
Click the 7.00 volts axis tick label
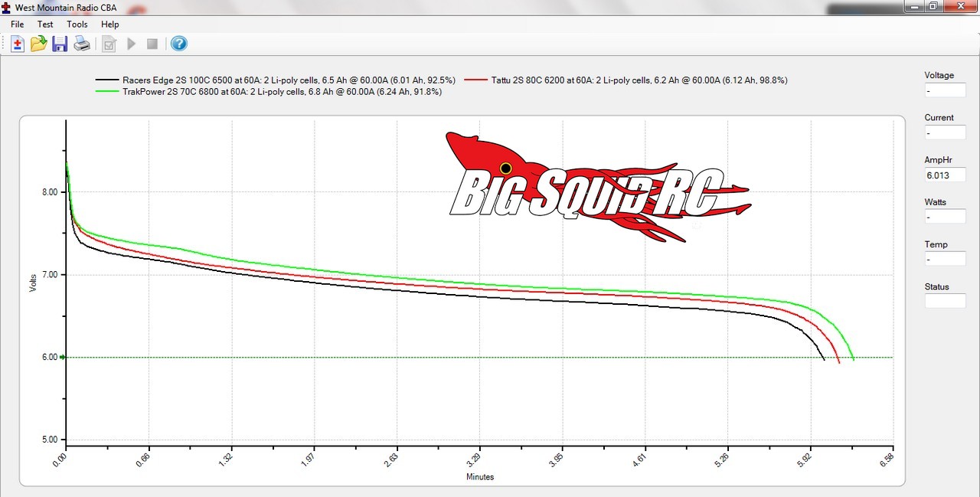(x=50, y=274)
